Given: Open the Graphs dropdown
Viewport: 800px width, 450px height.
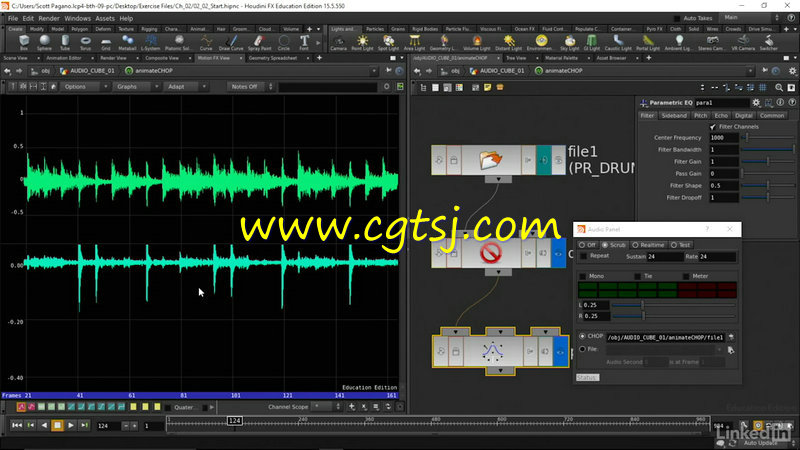Looking at the screenshot, I should click(136, 87).
